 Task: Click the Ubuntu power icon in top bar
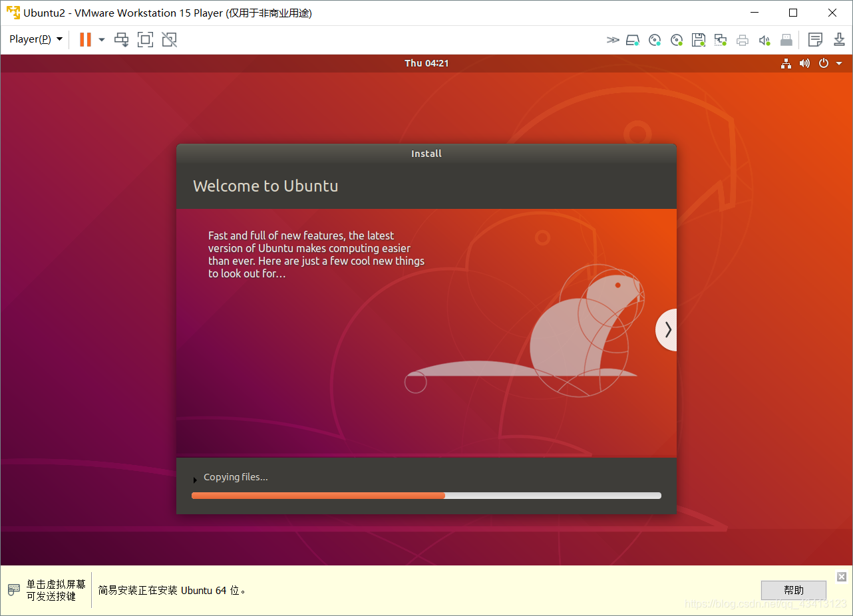(824, 63)
